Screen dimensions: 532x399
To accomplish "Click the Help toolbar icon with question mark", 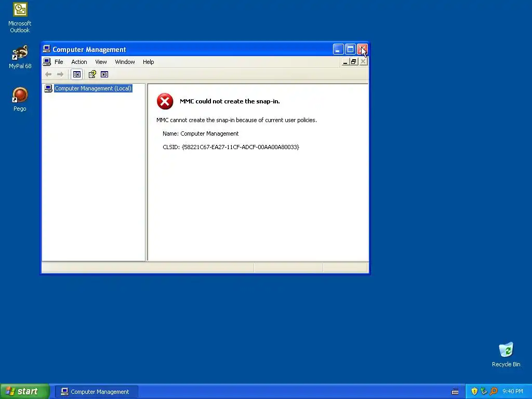I will tap(92, 74).
